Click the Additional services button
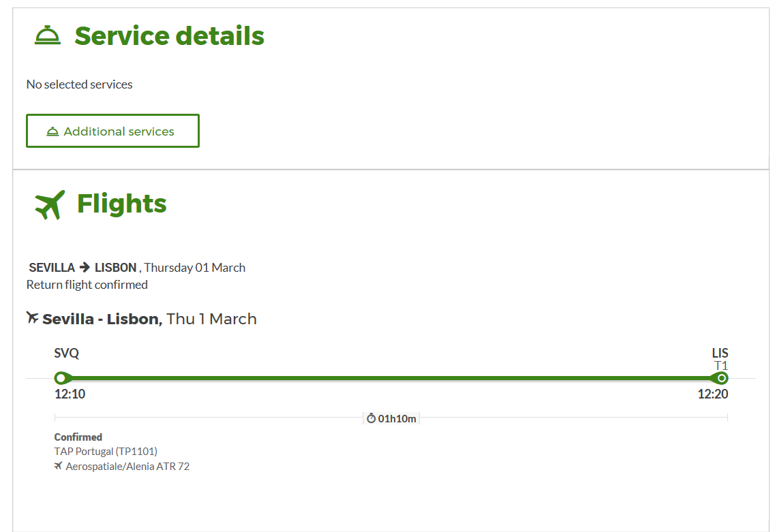The height and width of the screenshot is (532, 773). [x=112, y=131]
